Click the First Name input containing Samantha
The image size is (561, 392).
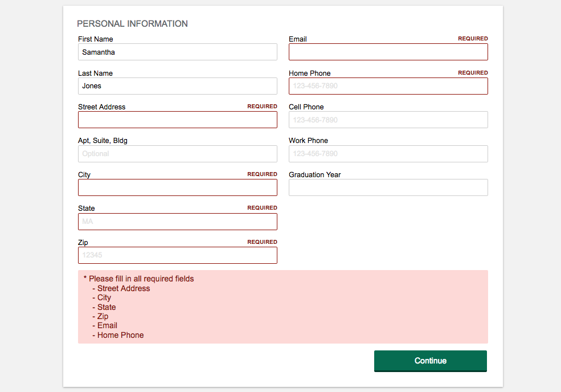tap(177, 52)
